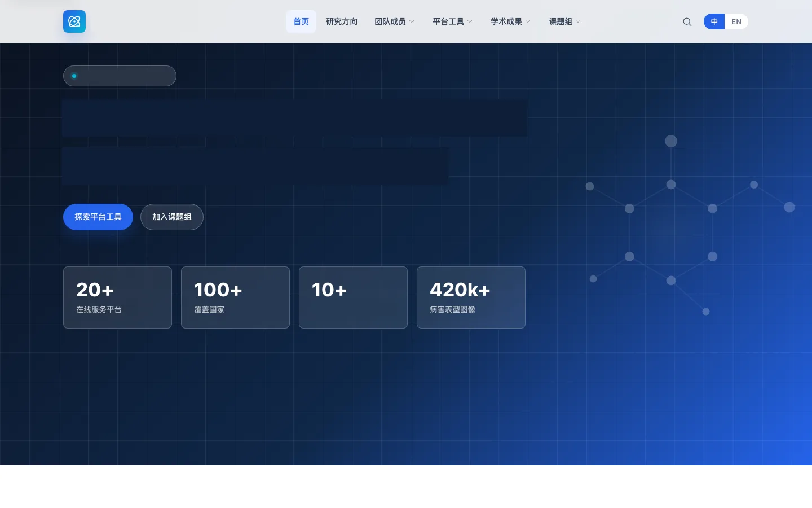The image size is (812, 508).
Task: Expand 平台工具 dropdown
Action: [452, 21]
